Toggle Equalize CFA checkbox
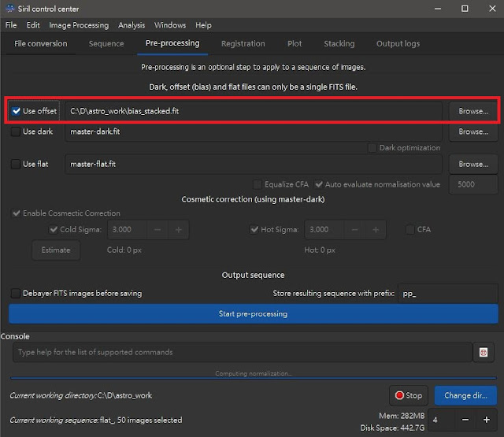 click(258, 184)
